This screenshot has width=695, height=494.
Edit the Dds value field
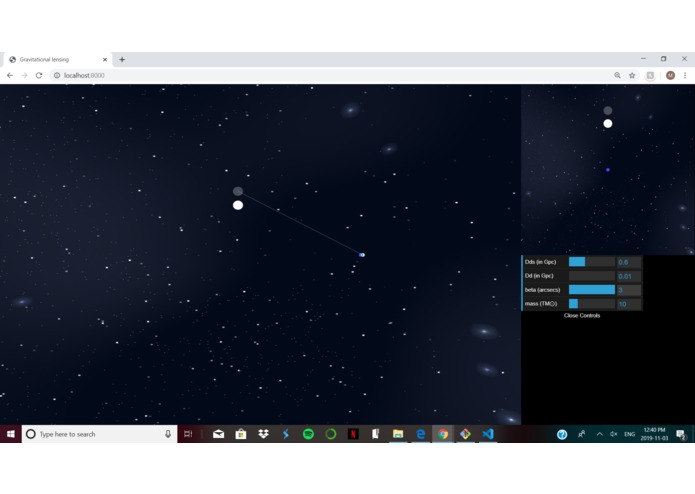click(x=629, y=262)
